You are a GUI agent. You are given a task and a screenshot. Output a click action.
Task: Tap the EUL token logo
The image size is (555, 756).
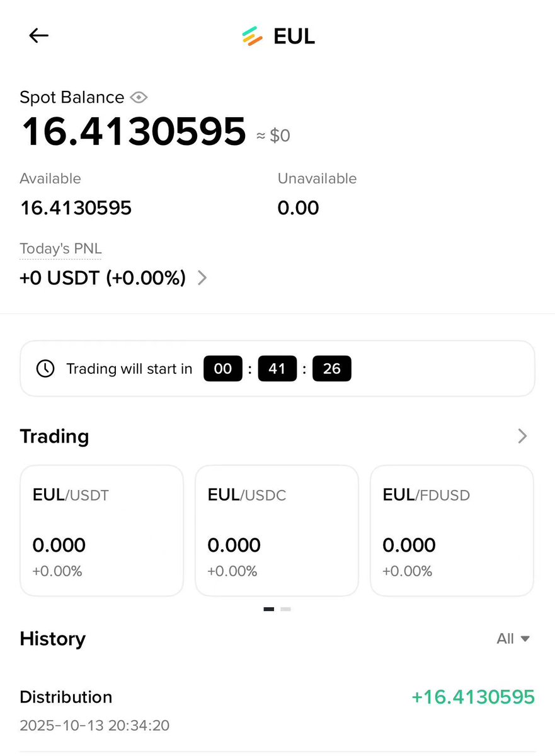pyautogui.click(x=252, y=37)
